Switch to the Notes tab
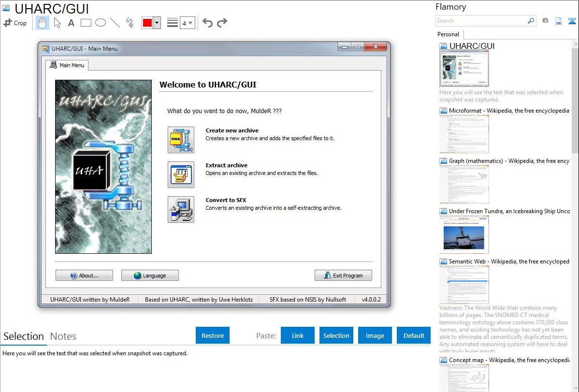Image resolution: width=579 pixels, height=392 pixels. click(63, 336)
